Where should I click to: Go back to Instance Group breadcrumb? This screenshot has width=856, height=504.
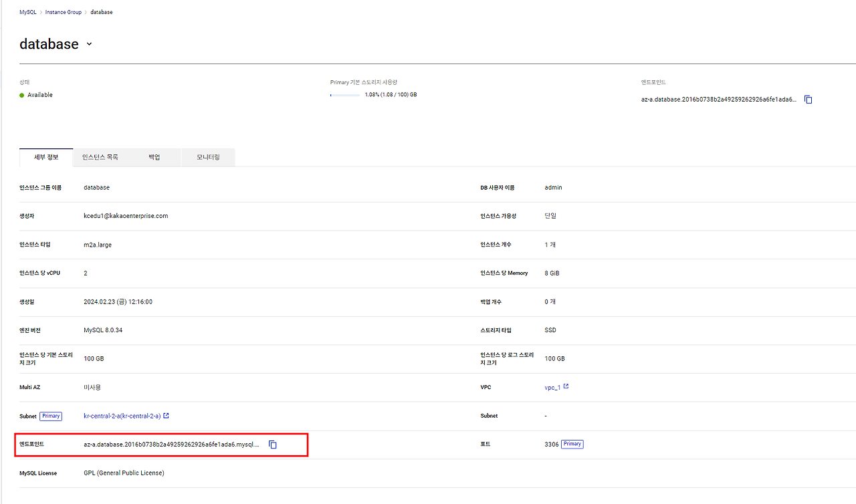[x=64, y=12]
